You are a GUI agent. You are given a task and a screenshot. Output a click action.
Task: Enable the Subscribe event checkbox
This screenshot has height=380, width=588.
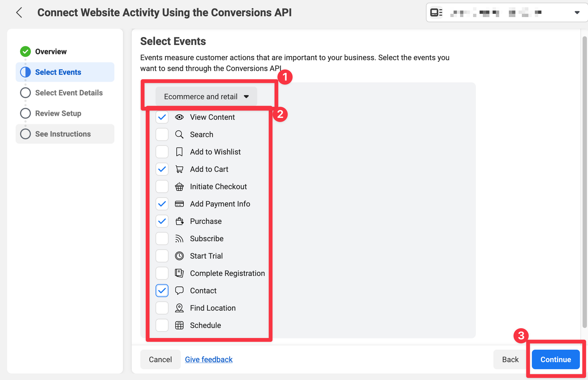click(x=162, y=239)
